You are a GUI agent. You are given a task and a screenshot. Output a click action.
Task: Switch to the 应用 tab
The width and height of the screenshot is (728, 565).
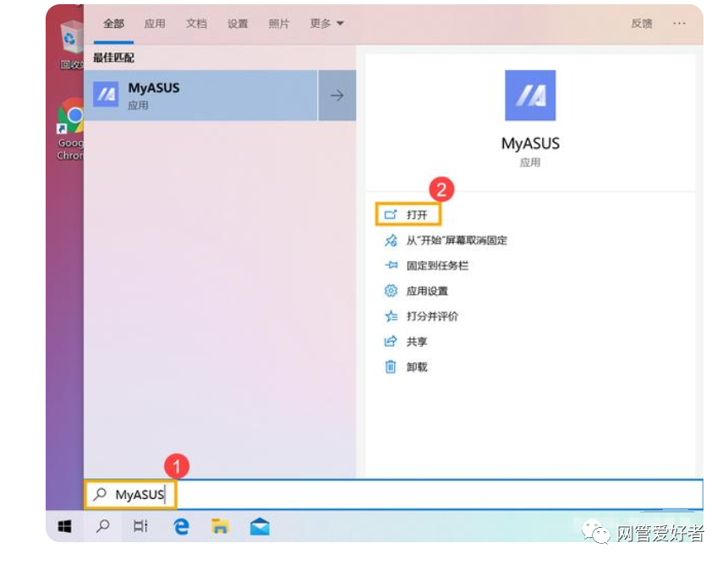click(x=155, y=24)
